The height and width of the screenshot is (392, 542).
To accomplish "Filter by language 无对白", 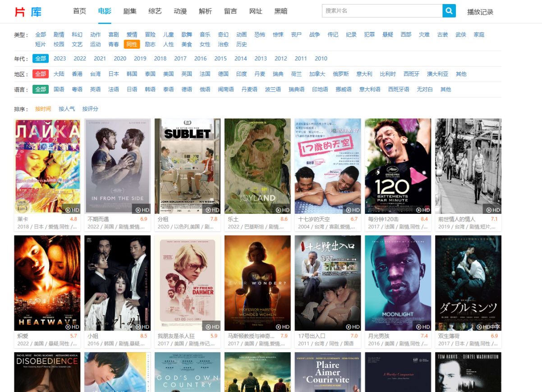I will coord(425,89).
